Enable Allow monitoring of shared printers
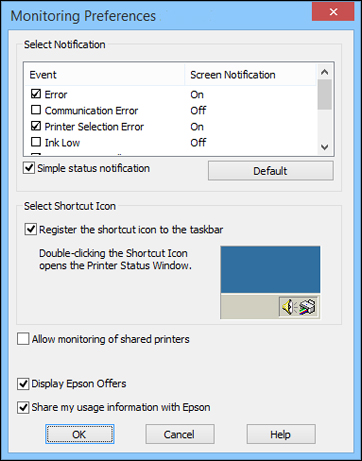 coord(23,339)
